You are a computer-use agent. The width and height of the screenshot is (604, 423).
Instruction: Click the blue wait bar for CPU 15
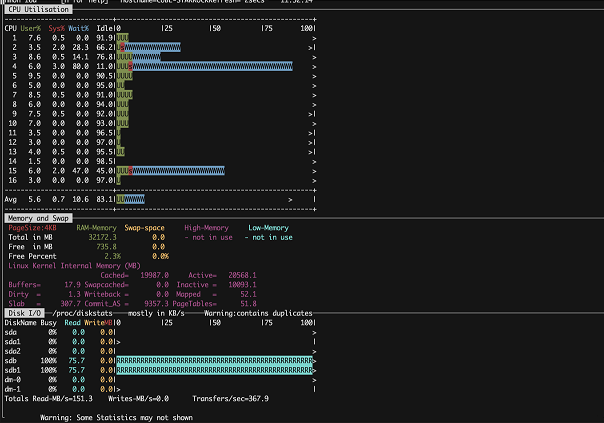tap(178, 171)
